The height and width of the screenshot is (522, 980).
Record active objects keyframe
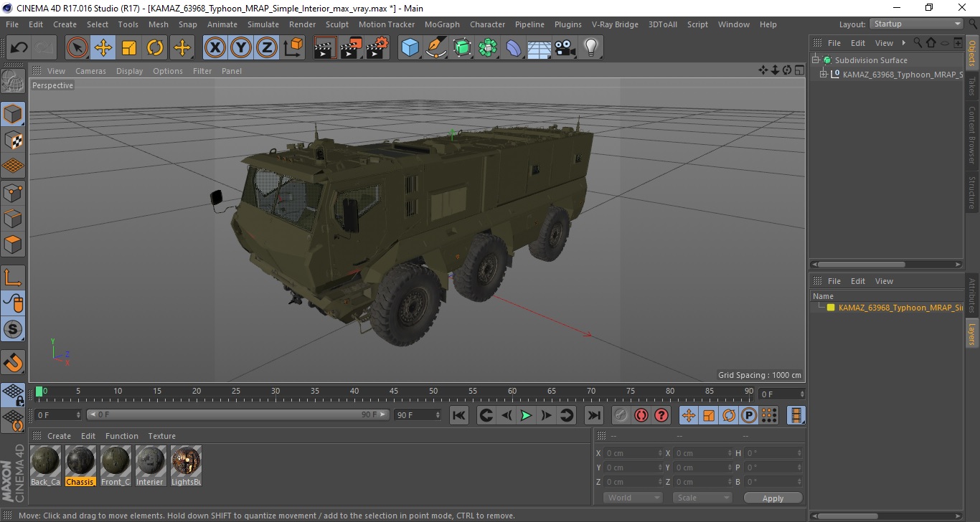coord(621,415)
